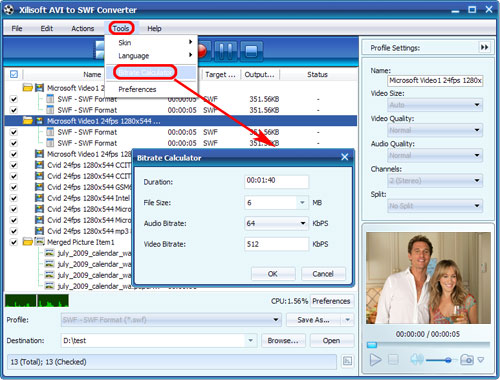Viewport: 500px width, 380px height.
Task: Click the stop conversion toolbar button
Action: coord(251,51)
